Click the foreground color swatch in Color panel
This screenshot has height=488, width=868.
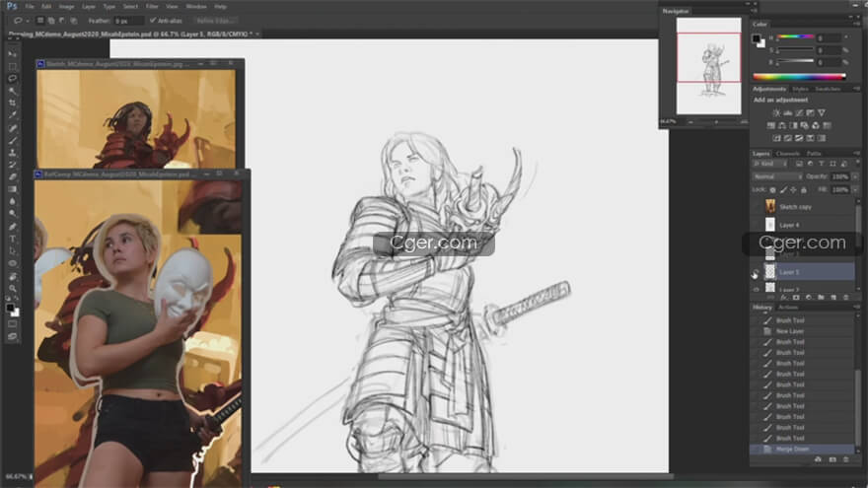point(756,38)
